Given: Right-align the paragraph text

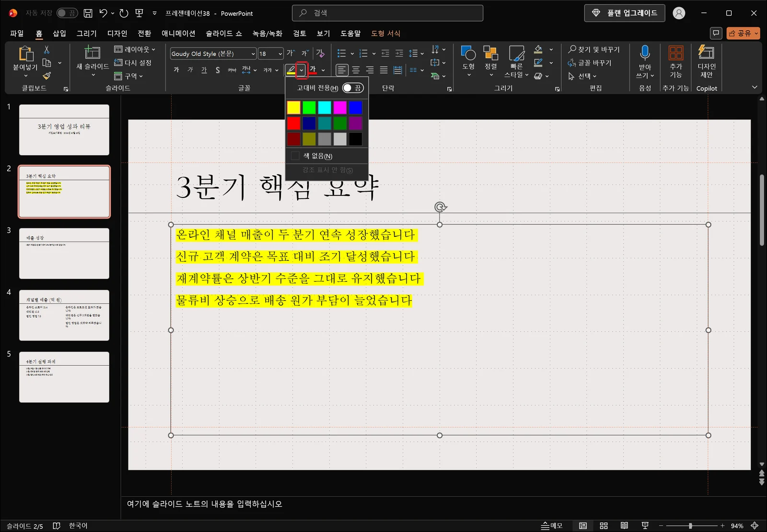Looking at the screenshot, I should 370,70.
